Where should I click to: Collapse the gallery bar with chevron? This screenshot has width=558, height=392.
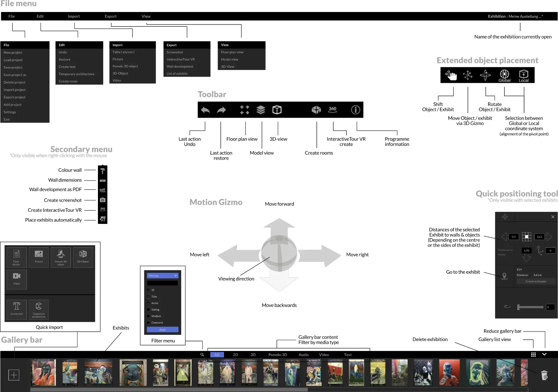coord(544,354)
